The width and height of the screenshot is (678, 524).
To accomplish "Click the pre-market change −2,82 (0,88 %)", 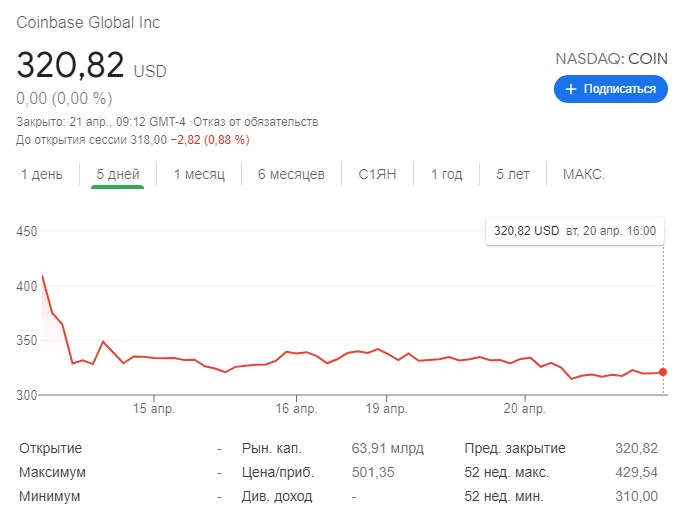I will point(210,140).
